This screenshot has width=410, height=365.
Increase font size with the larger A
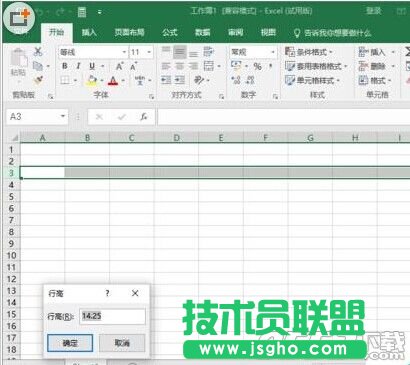tap(119, 66)
